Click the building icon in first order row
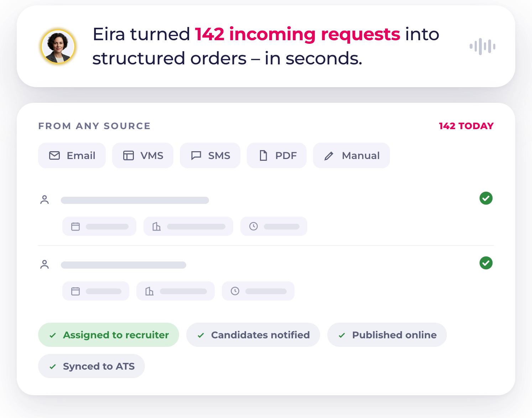532x418 pixels. click(157, 226)
